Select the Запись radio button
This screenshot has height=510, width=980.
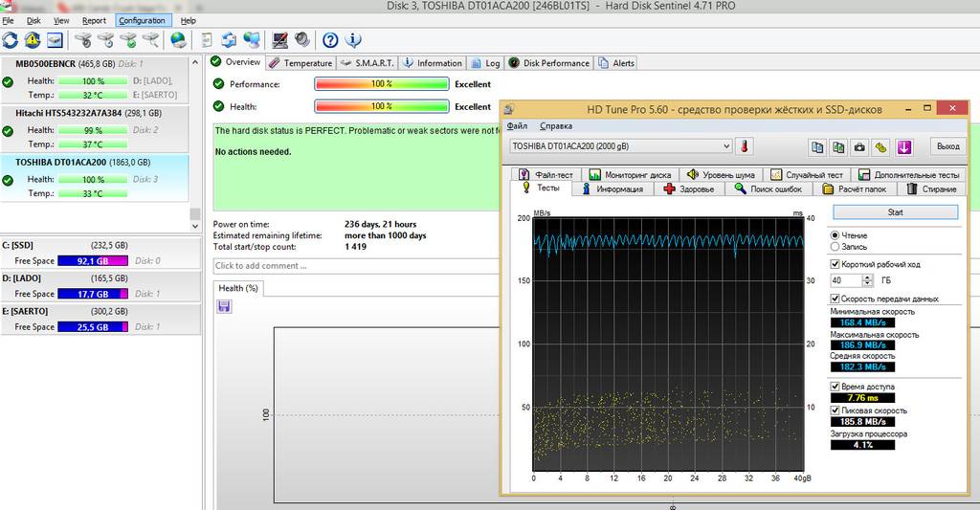(x=835, y=247)
